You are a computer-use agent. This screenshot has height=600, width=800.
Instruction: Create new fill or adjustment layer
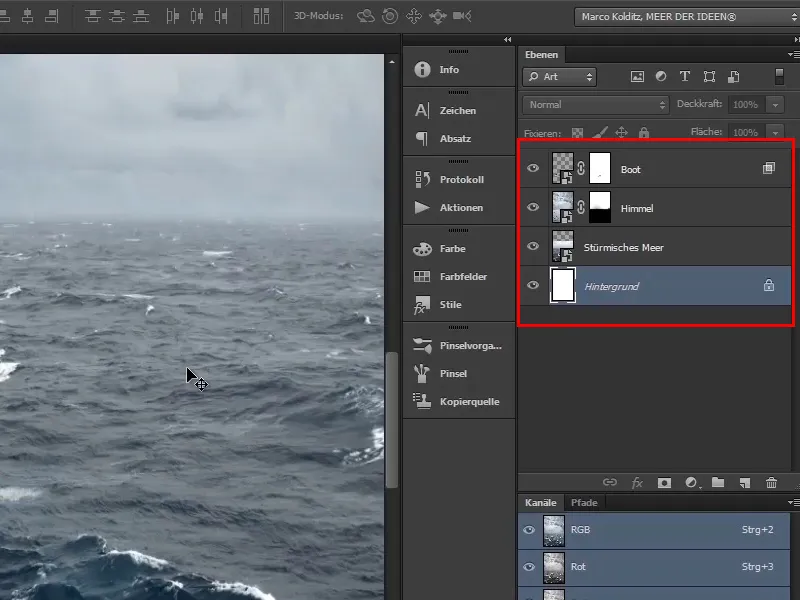point(692,483)
